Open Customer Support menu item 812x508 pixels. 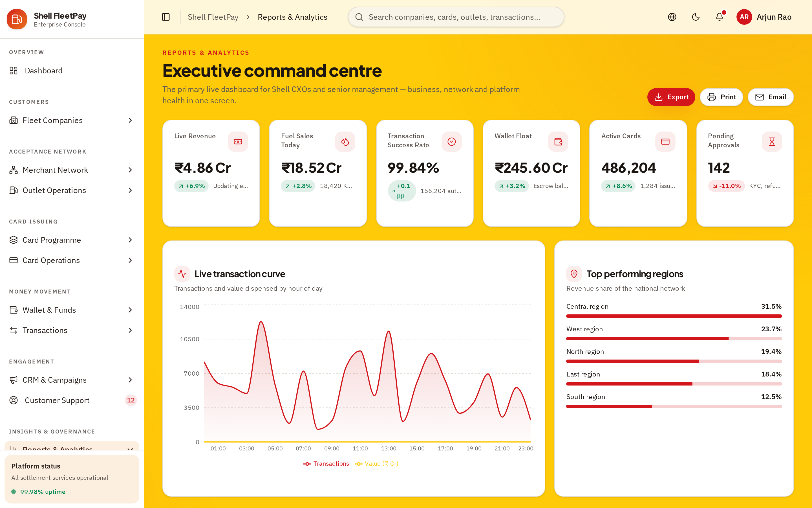(x=72, y=400)
